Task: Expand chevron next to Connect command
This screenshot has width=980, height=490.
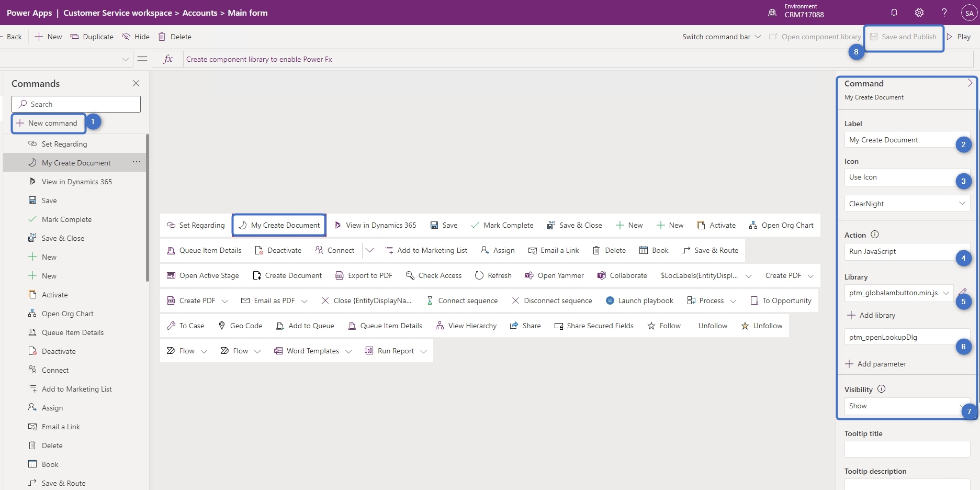Action: pyautogui.click(x=369, y=250)
